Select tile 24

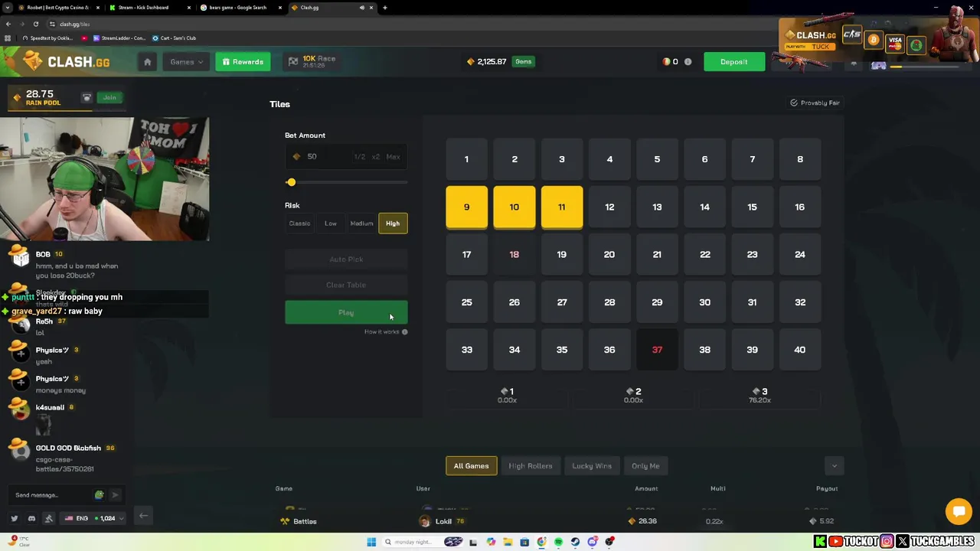(800, 255)
